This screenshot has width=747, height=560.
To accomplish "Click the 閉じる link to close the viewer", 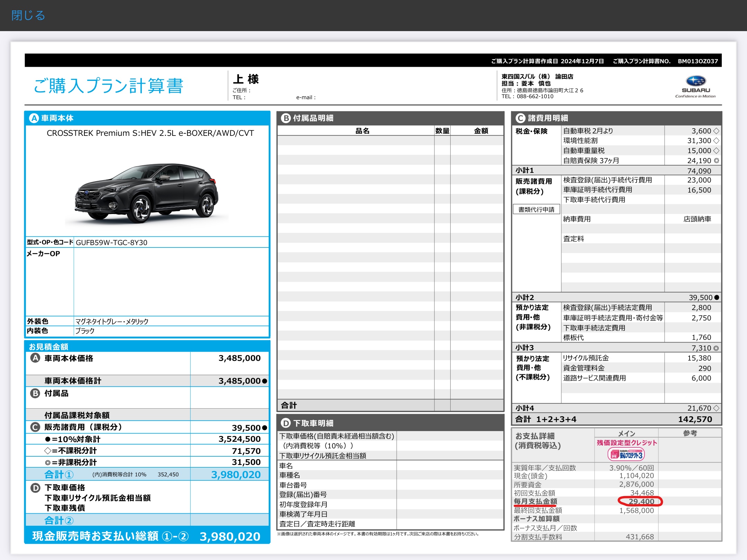I will pos(28,16).
